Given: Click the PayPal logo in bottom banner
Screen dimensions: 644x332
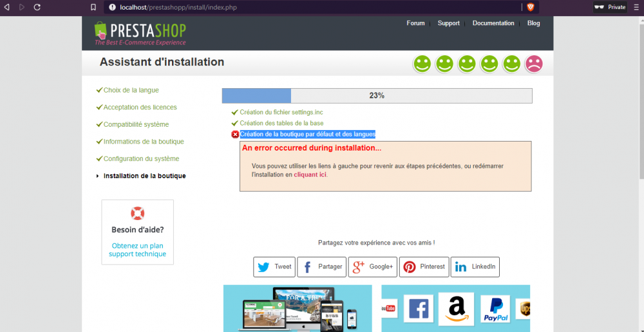Looking at the screenshot, I should pos(495,309).
